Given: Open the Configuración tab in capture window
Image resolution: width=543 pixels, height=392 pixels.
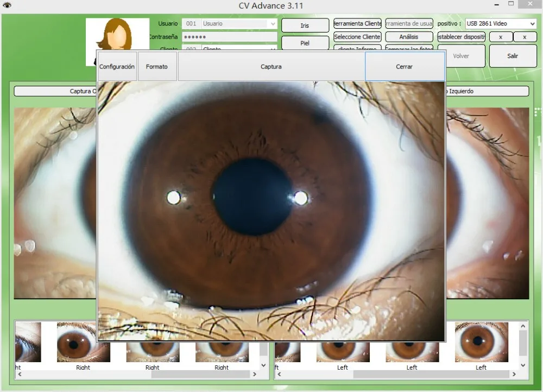Looking at the screenshot, I should 117,67.
